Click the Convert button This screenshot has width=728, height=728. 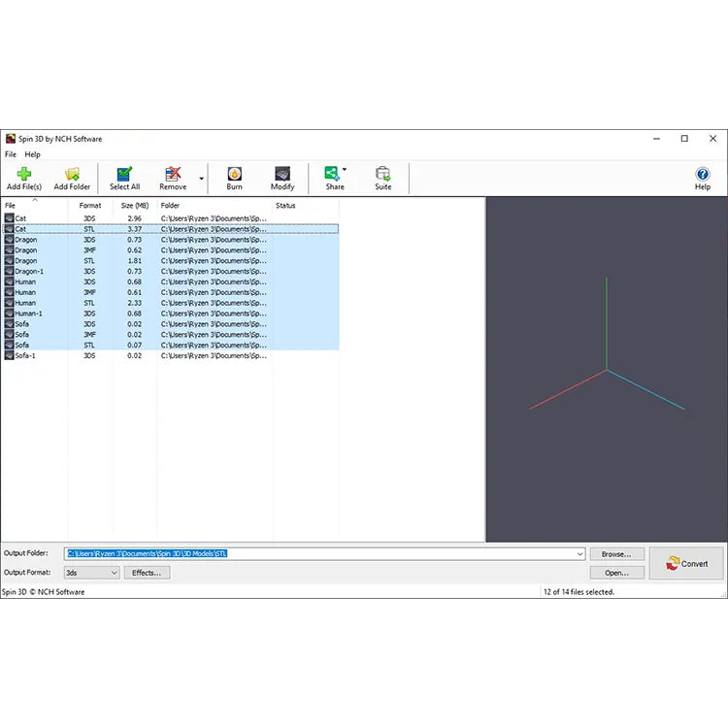click(686, 563)
